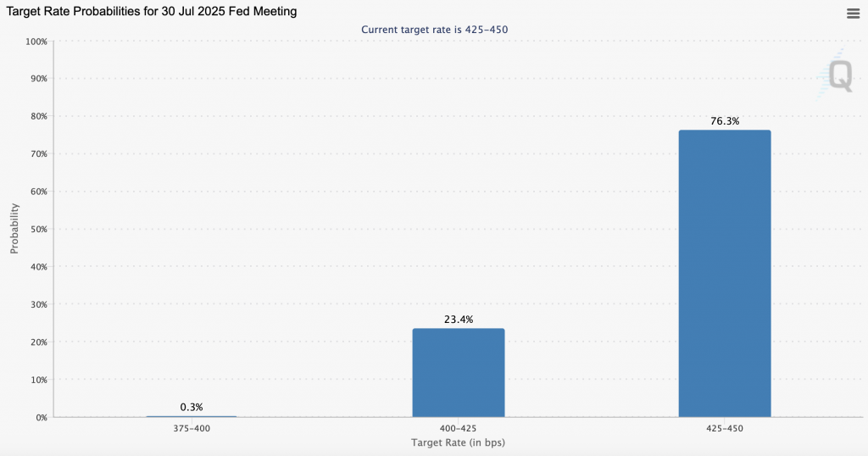Click the 400-425 x-axis label
The height and width of the screenshot is (456, 868).
pos(458,430)
